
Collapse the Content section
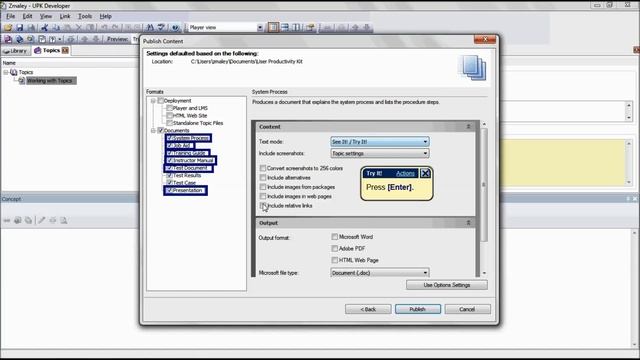tap(468, 127)
